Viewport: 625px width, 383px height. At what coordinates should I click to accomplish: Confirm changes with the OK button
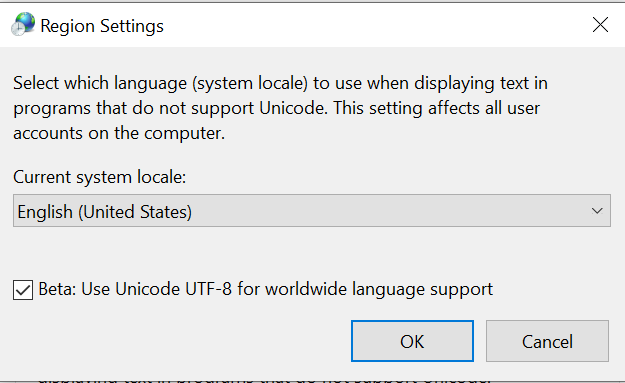[412, 341]
